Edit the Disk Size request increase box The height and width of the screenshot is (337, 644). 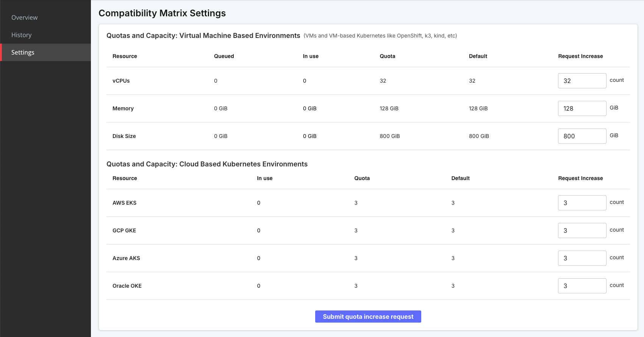582,136
